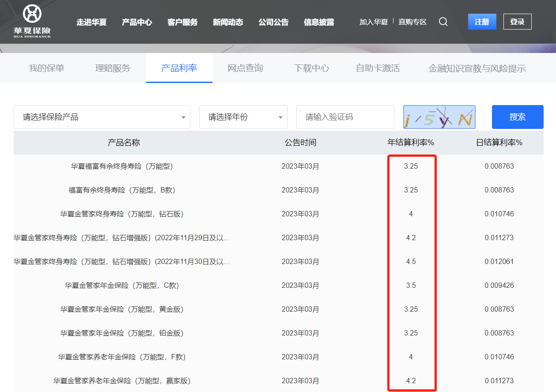
Task: Click 华夏金管家养老年金保险（万能型，赢家版）row
Action: (x=279, y=381)
